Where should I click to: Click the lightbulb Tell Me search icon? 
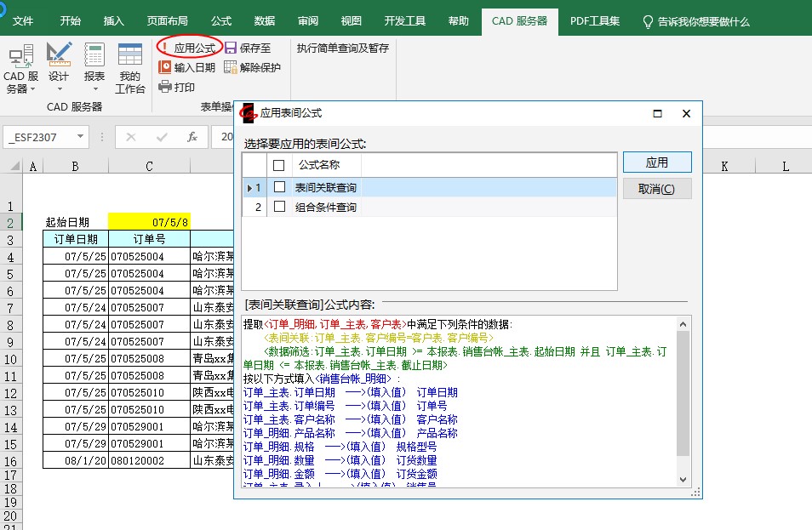pos(648,21)
